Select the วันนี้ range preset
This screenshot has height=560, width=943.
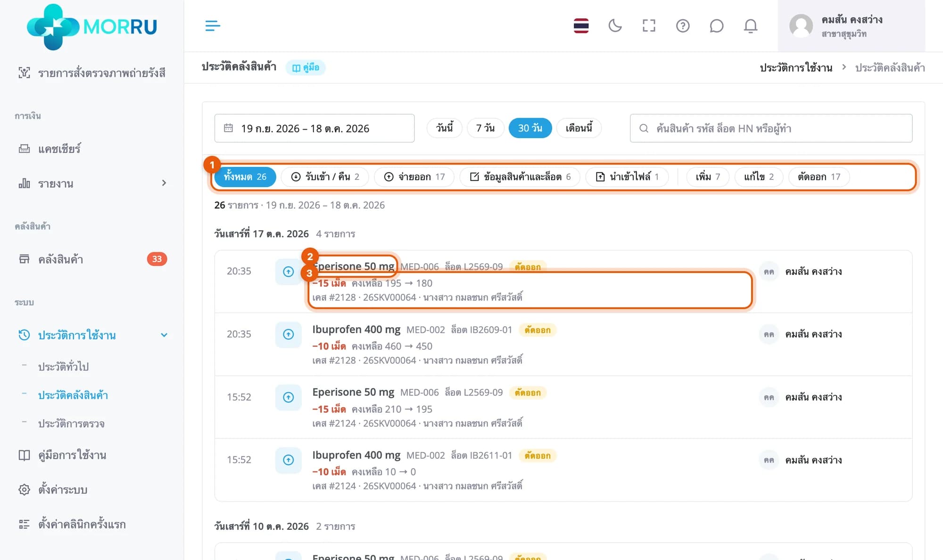click(x=445, y=128)
